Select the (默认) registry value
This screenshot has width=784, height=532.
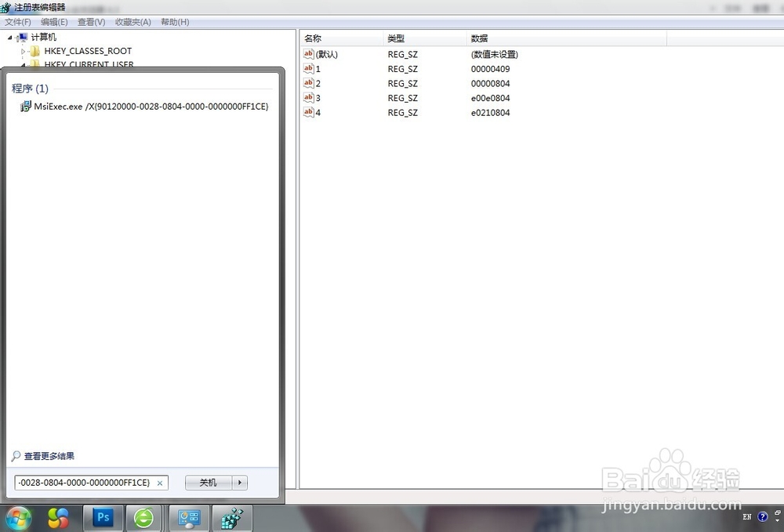coord(326,54)
